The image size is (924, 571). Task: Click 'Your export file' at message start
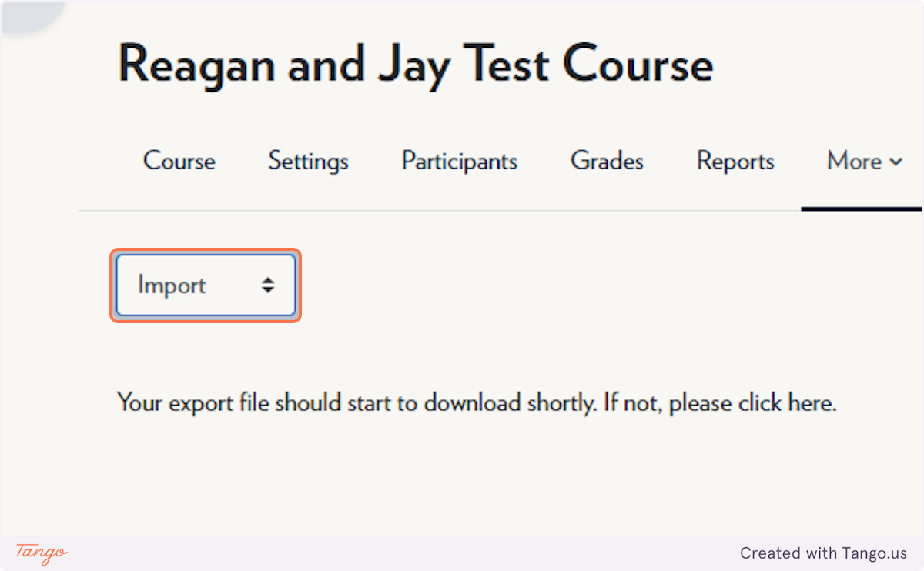click(194, 402)
